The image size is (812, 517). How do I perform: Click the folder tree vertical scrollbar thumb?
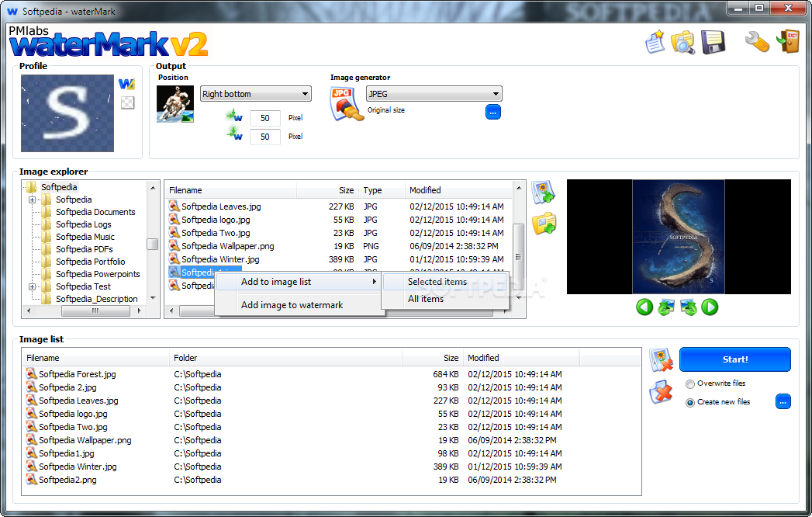click(152, 244)
